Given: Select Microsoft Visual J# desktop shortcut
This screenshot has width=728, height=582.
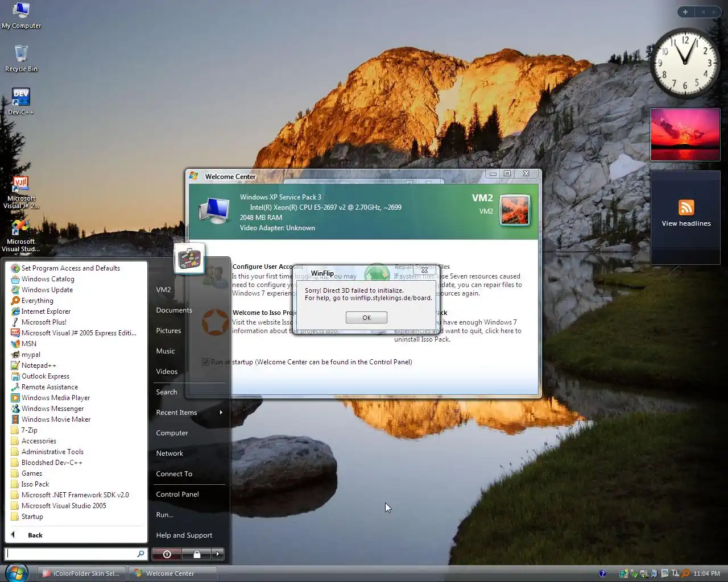Looking at the screenshot, I should click(21, 193).
